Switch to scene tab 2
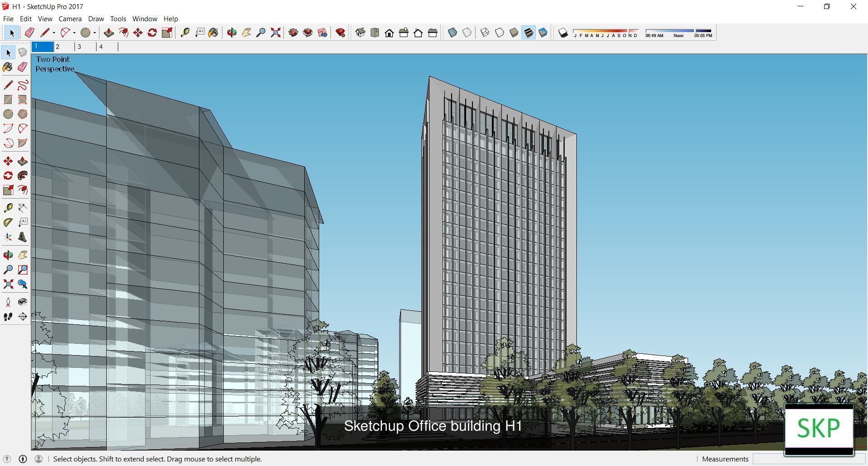The width and height of the screenshot is (868, 466). [64, 47]
